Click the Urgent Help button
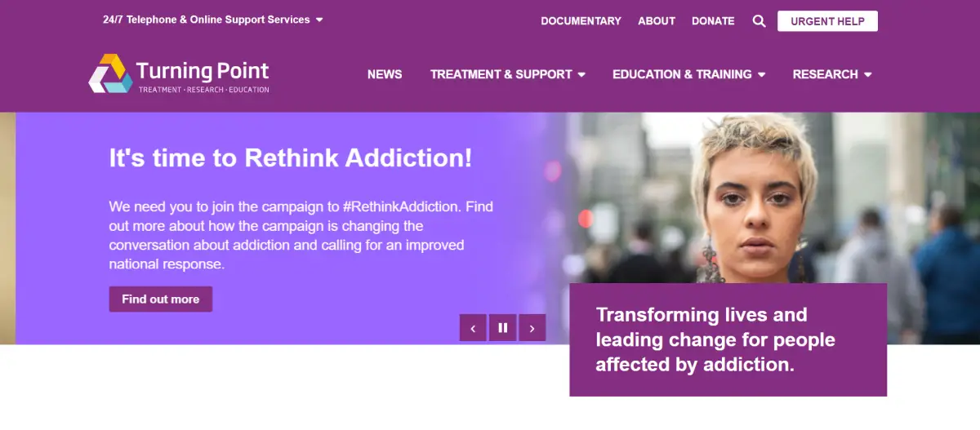The width and height of the screenshot is (980, 430). [827, 21]
